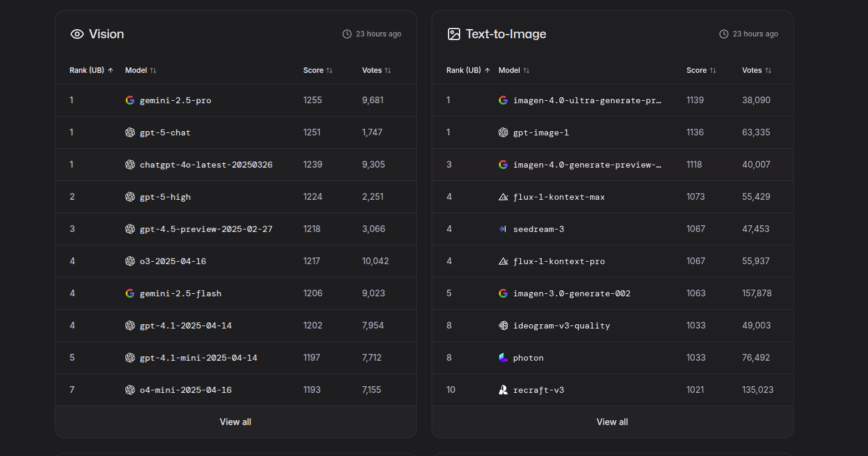Open the gpt-5-chat model name

point(165,132)
